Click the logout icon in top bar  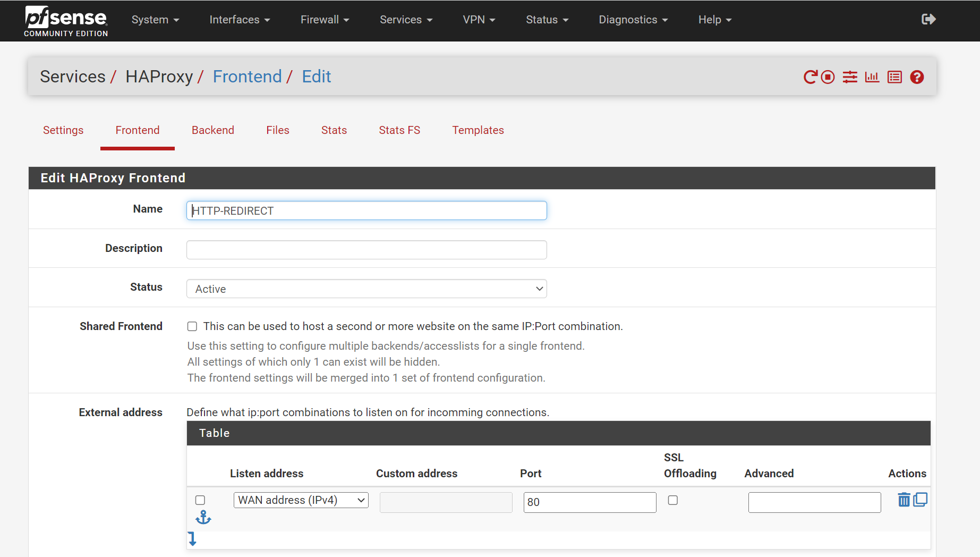(928, 20)
